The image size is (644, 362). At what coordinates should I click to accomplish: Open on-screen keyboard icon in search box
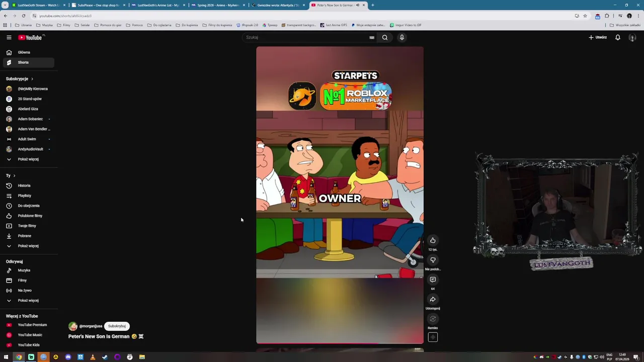(x=372, y=37)
